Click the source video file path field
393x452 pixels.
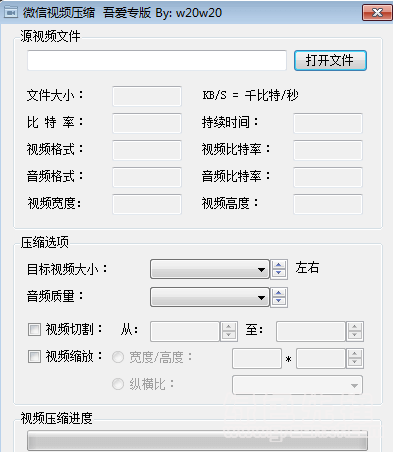[x=157, y=60]
